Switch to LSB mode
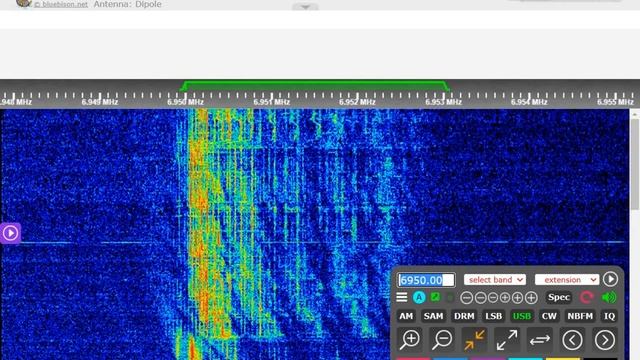Viewport: 640px width, 360px height. click(493, 316)
